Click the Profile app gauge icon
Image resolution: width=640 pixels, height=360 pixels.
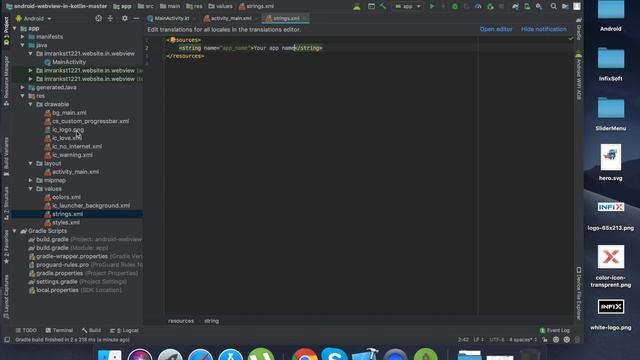(x=478, y=6)
